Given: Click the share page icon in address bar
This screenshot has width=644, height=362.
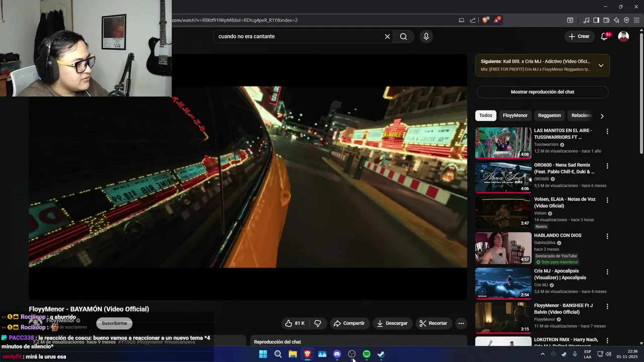Looking at the screenshot, I should click(473, 20).
